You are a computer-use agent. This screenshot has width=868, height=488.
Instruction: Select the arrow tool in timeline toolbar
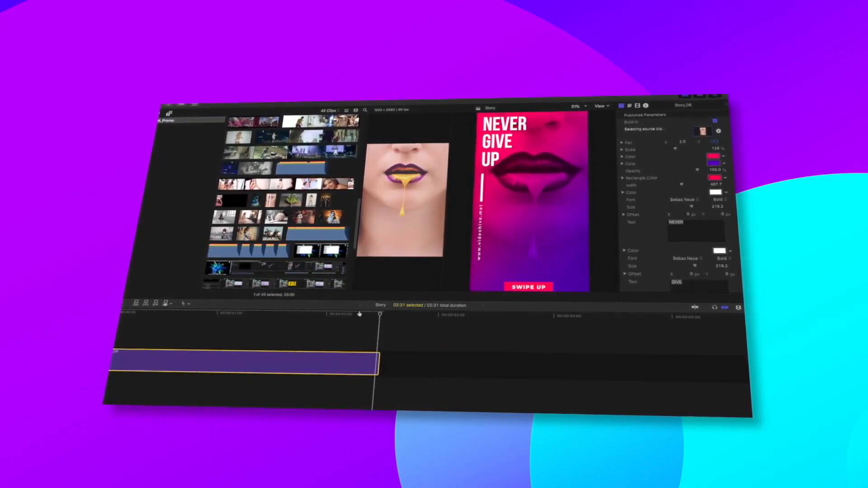183,304
